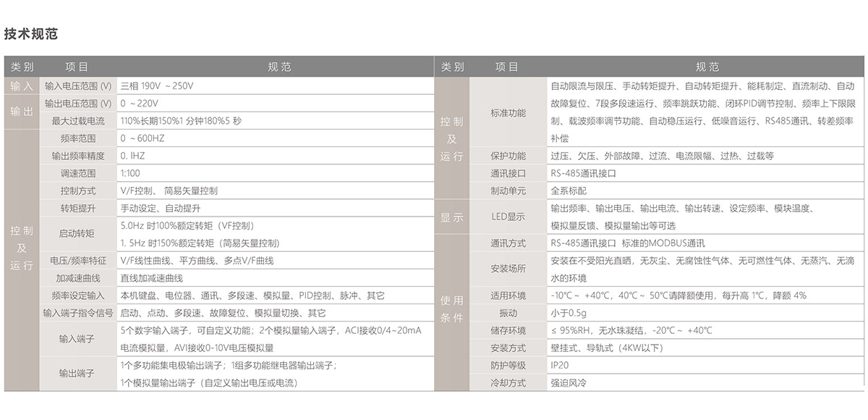Select the 输出频率精度 label cell
The height and width of the screenshot is (420, 868).
point(78,156)
